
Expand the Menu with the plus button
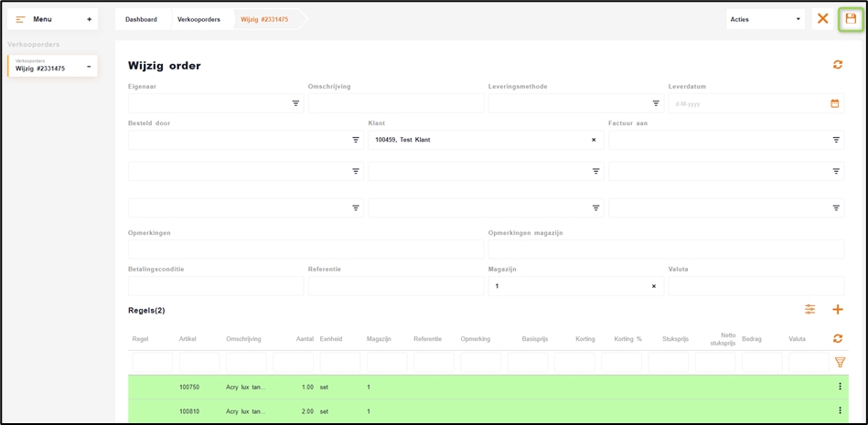click(89, 19)
